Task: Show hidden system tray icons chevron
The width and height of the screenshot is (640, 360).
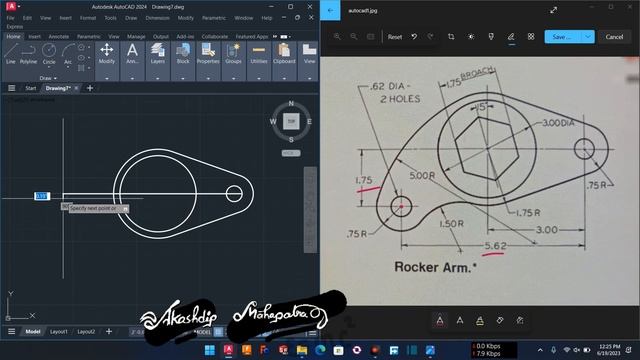Action: tap(540, 350)
